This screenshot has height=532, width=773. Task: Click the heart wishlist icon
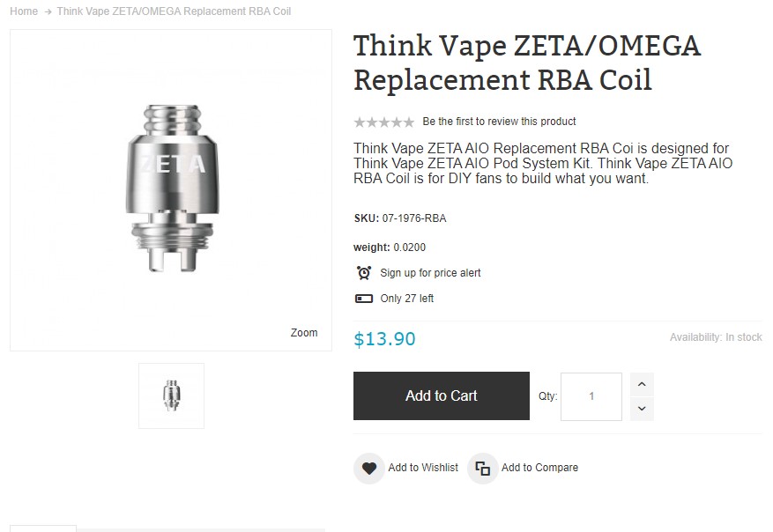coord(368,468)
